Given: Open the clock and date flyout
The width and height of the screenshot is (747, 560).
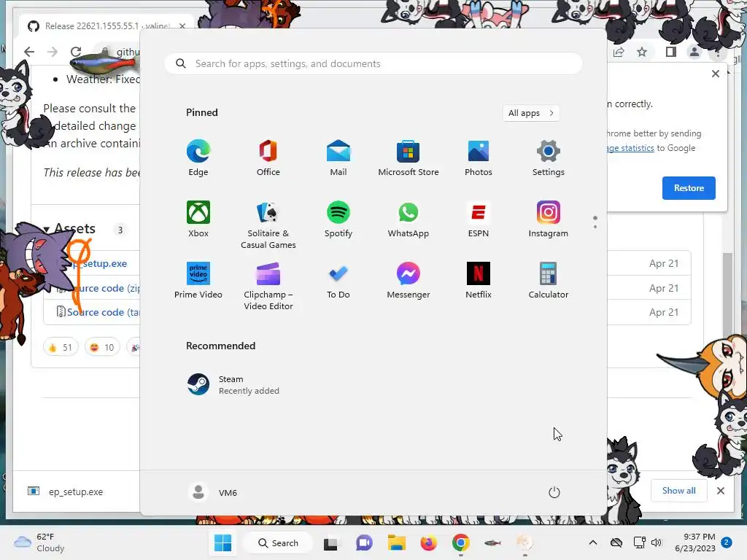Looking at the screenshot, I should pyautogui.click(x=695, y=542).
